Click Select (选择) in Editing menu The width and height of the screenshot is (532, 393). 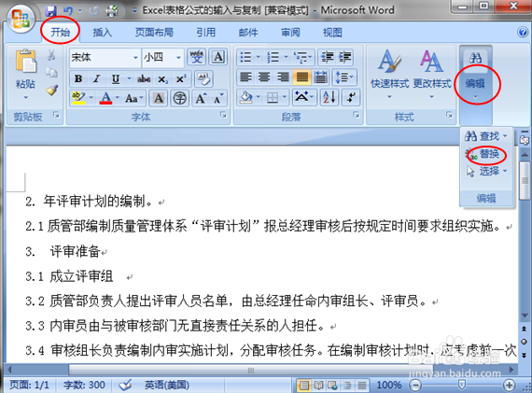(x=487, y=171)
